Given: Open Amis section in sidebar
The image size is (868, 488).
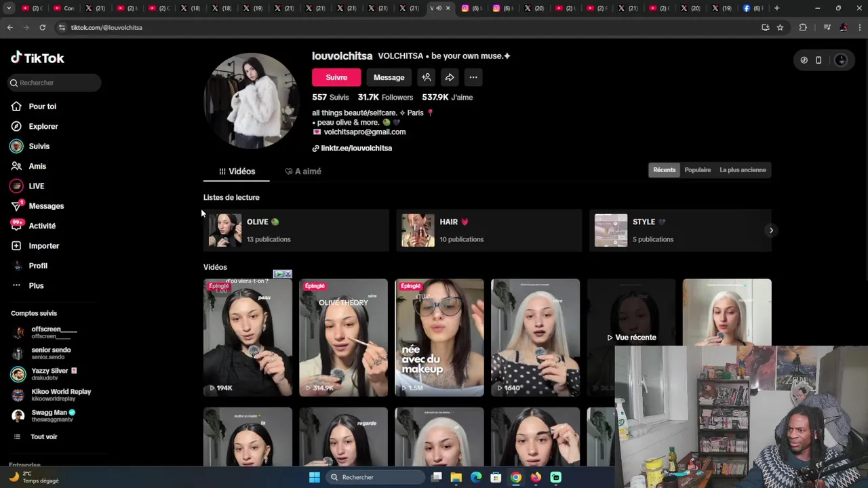Looking at the screenshot, I should coord(28,166).
